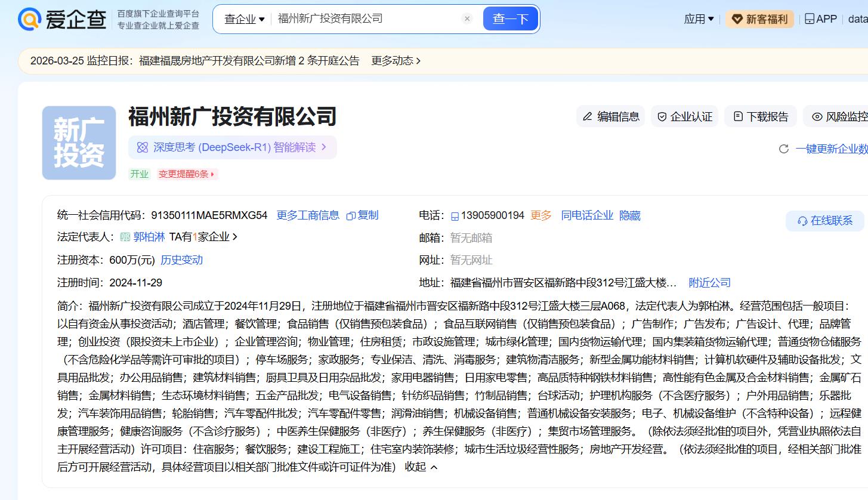Click the 新广投资 company logo thumbnail
The image size is (868, 500).
coord(79,143)
